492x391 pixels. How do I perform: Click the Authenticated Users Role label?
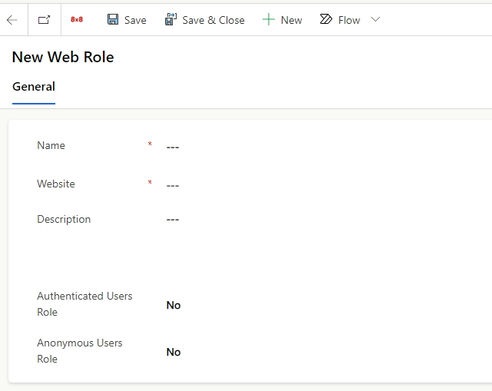click(85, 304)
